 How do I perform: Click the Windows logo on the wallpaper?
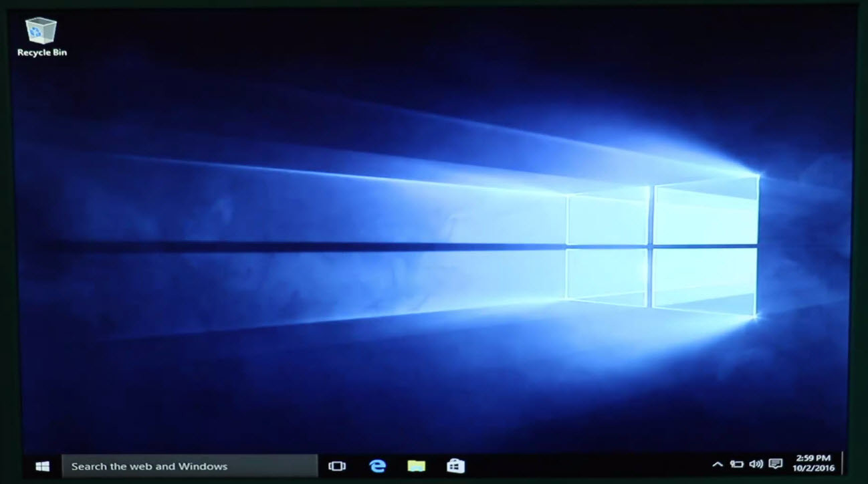[662, 246]
